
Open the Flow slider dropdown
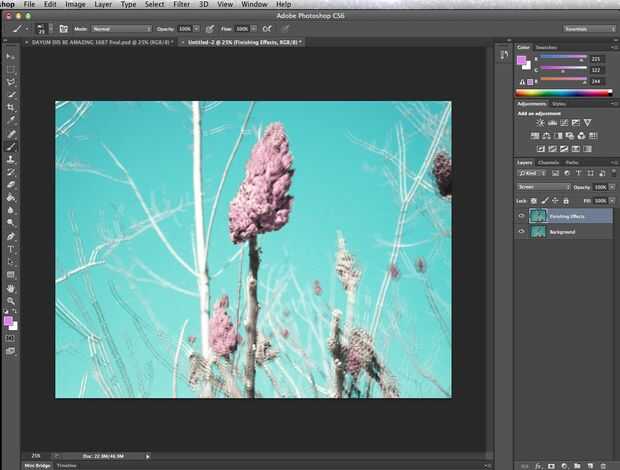point(254,29)
